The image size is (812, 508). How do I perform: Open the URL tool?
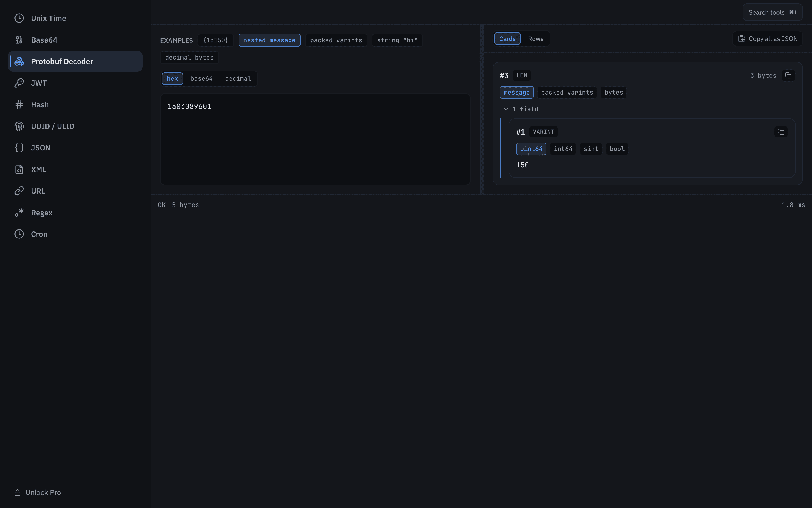75,191
